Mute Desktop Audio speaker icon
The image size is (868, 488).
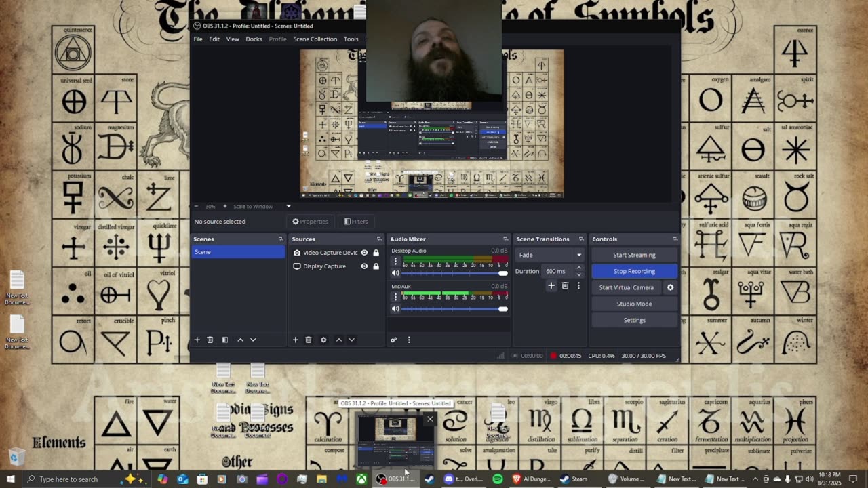395,273
